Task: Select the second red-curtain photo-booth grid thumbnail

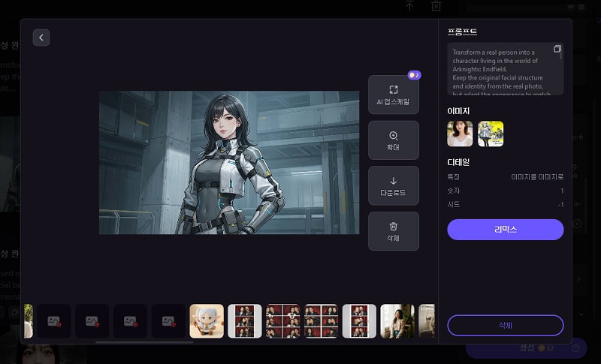Action: [283, 321]
